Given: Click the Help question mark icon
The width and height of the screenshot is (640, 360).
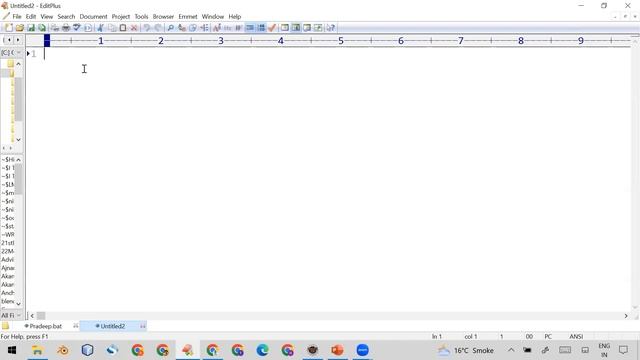Looking at the screenshot, I should pos(330,28).
